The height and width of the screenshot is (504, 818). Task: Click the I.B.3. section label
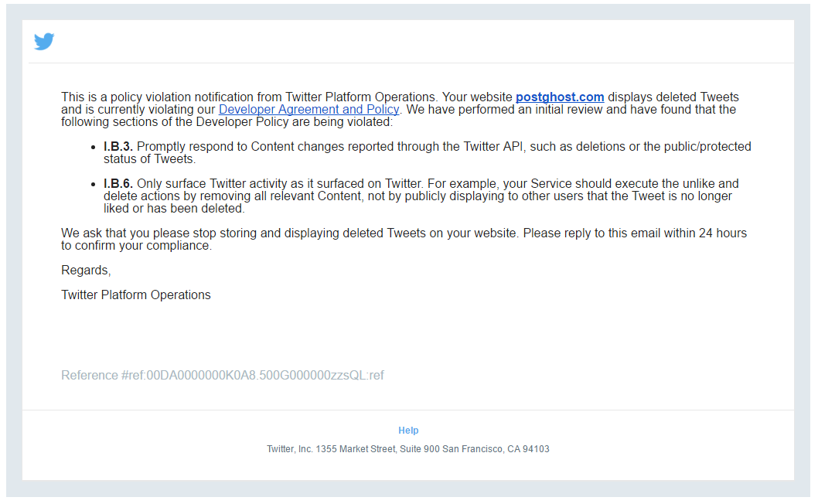coord(118,147)
